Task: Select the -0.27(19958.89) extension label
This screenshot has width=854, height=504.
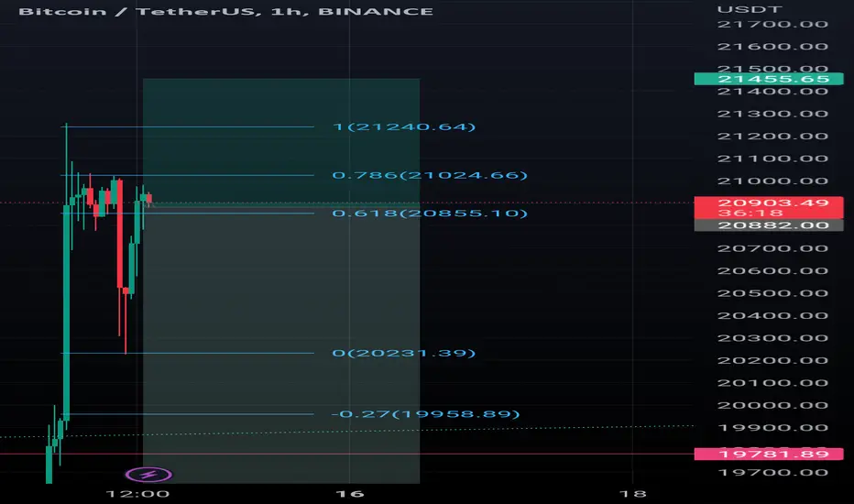Action: pos(425,414)
